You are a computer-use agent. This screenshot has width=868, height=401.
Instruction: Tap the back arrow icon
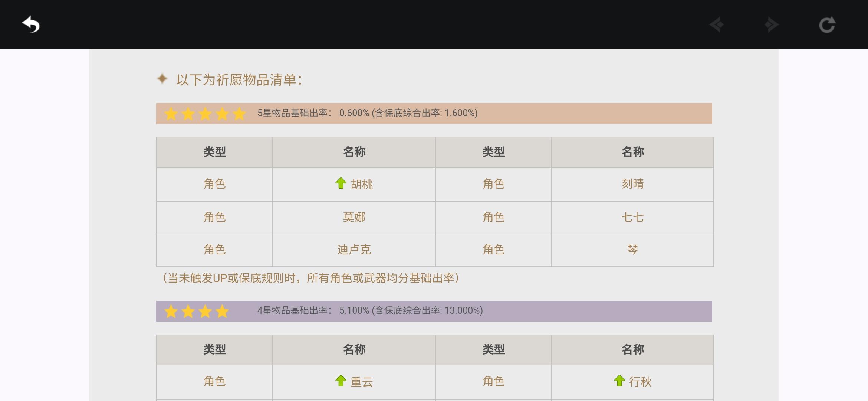(31, 25)
